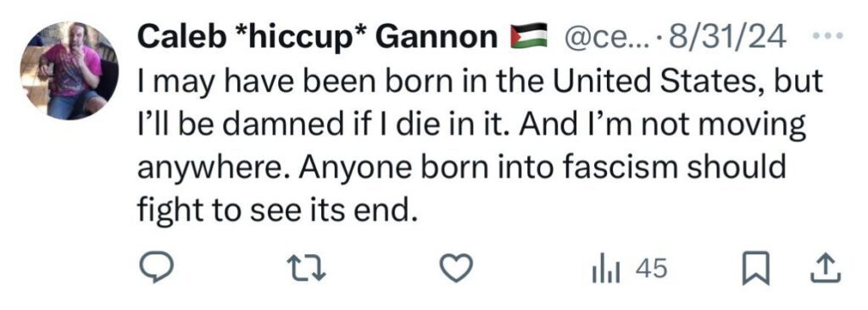Click the 45 view count
The height and width of the screenshot is (310, 868).
tap(651, 269)
